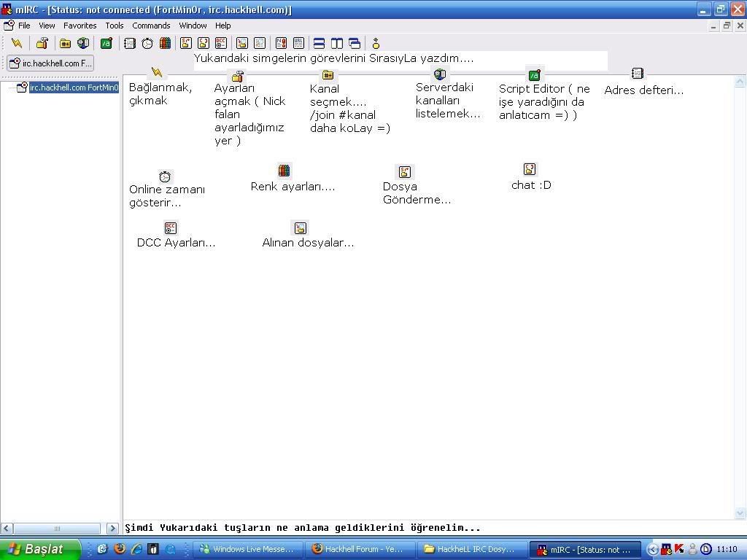Click the status window text input box
Image resolution: width=747 pixels, height=560 pixels.
click(x=427, y=528)
